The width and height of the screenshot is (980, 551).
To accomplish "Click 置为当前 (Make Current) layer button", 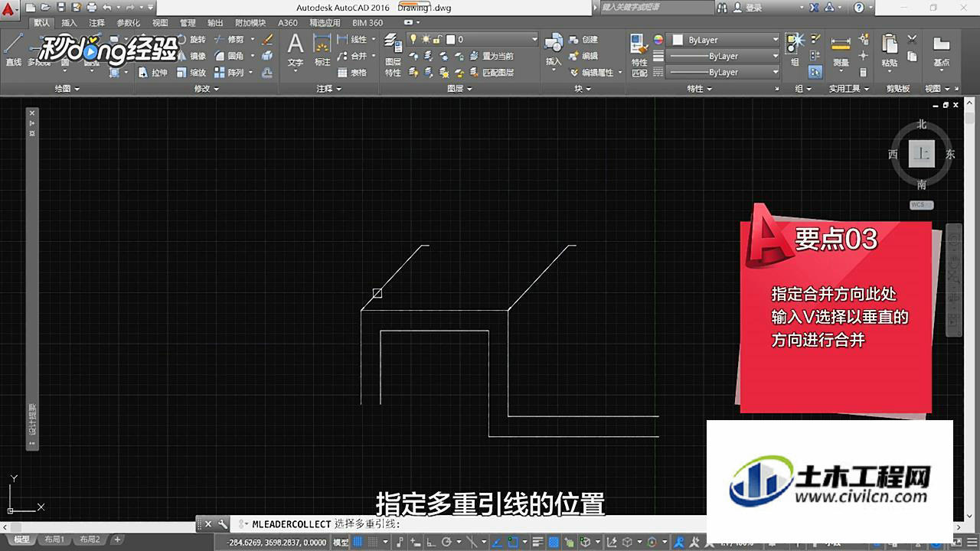I will coord(492,56).
